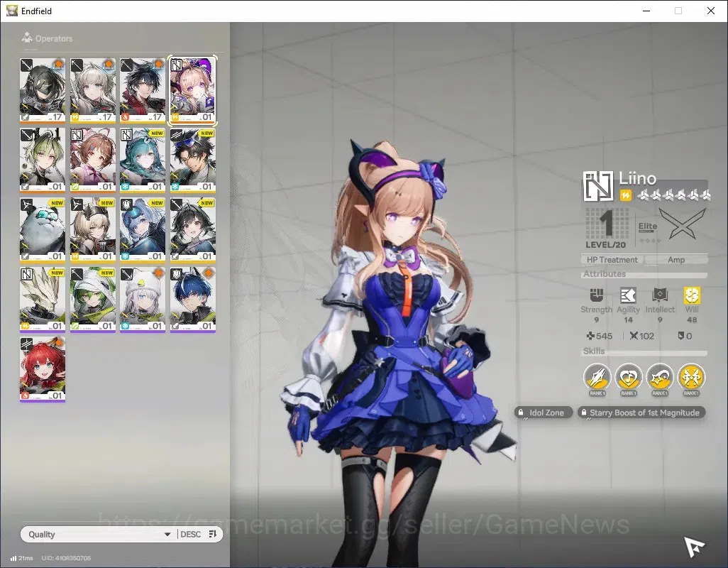The height and width of the screenshot is (568, 728).
Task: Click the Intellect attribute icon
Action: click(660, 295)
